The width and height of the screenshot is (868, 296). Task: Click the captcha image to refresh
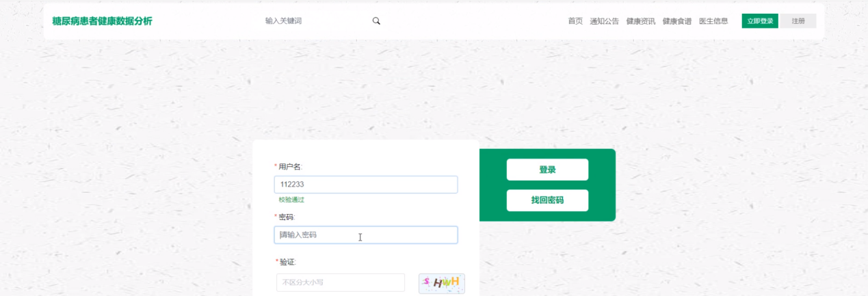[x=442, y=283]
